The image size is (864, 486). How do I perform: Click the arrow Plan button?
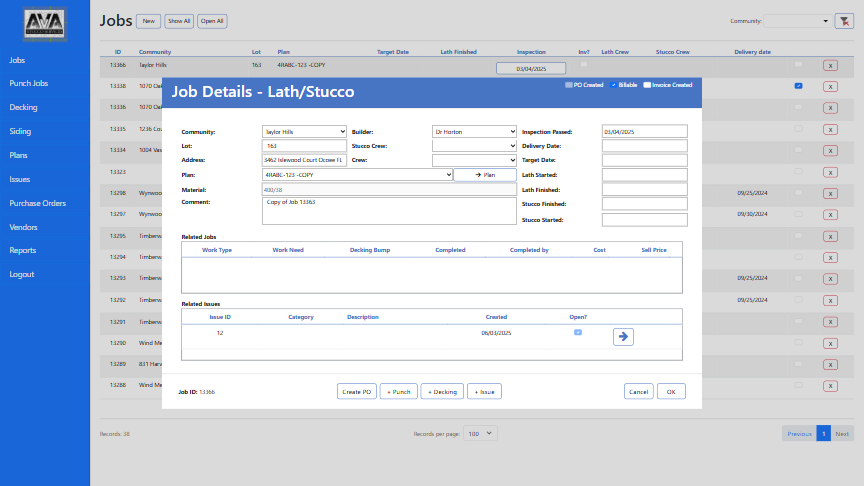pos(485,174)
